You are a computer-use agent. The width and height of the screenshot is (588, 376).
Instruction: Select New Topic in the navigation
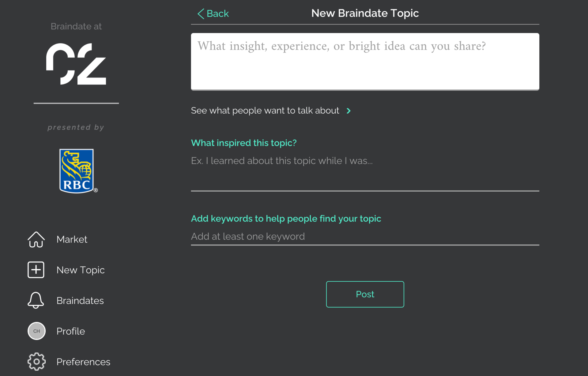(x=81, y=270)
